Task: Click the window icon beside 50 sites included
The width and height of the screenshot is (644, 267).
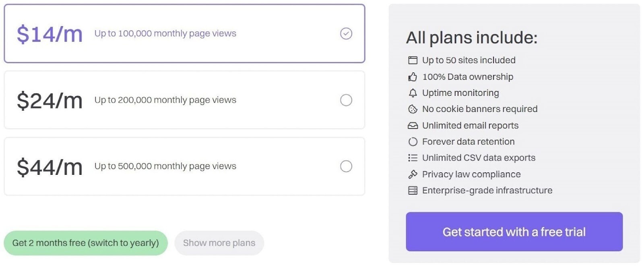Action: 413,60
